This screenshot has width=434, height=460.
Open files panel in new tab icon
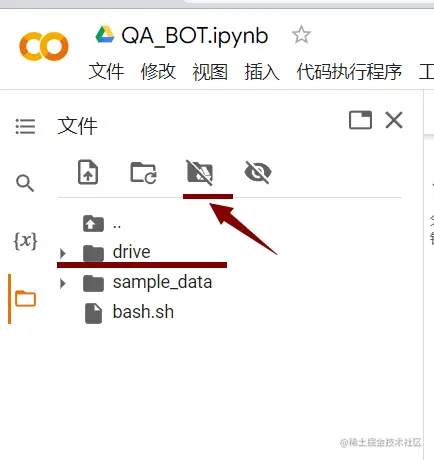tap(360, 120)
